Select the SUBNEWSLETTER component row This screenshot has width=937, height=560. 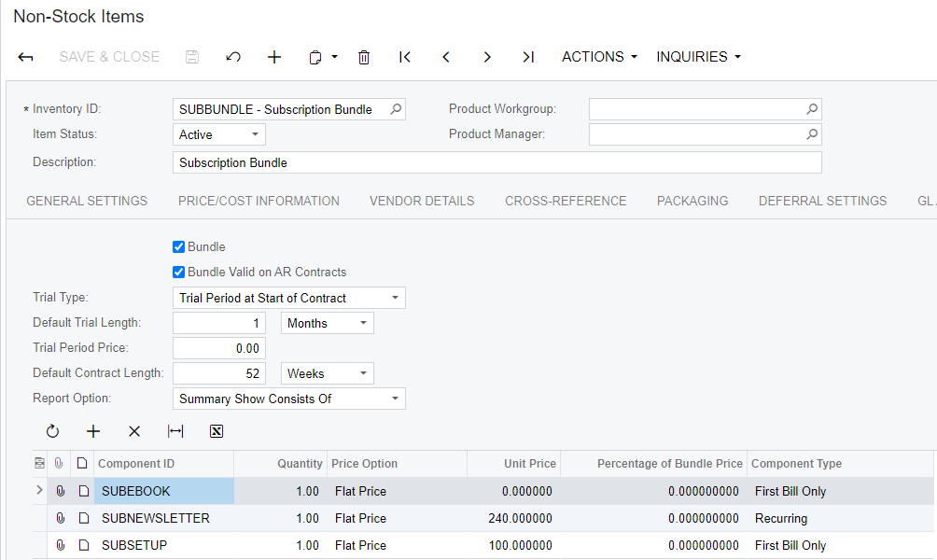click(484, 518)
